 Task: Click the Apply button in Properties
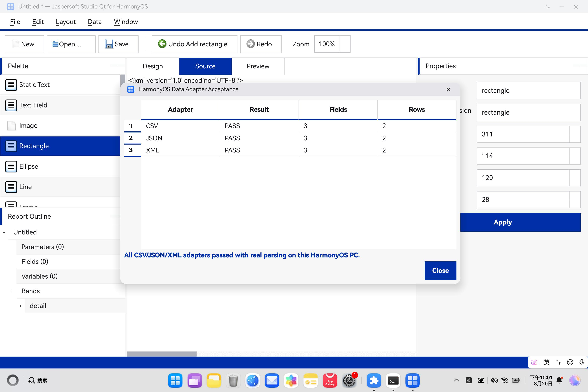click(x=520, y=222)
